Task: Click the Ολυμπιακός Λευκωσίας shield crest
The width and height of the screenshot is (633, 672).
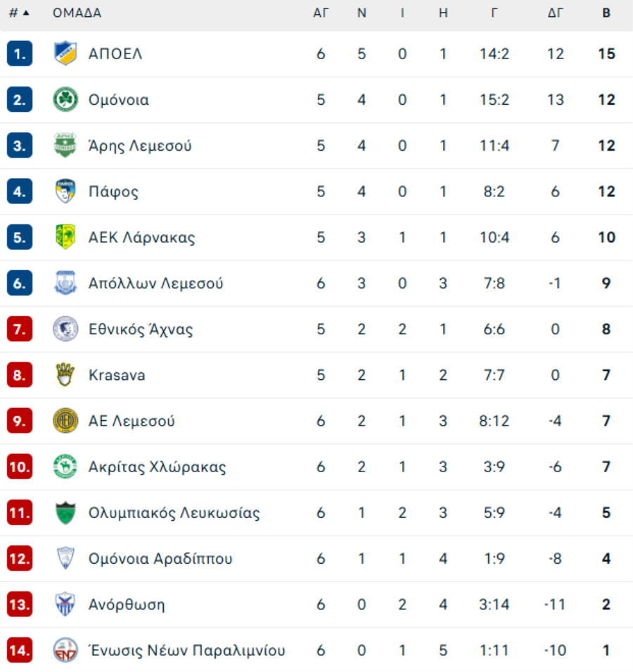Action: pyautogui.click(x=65, y=513)
